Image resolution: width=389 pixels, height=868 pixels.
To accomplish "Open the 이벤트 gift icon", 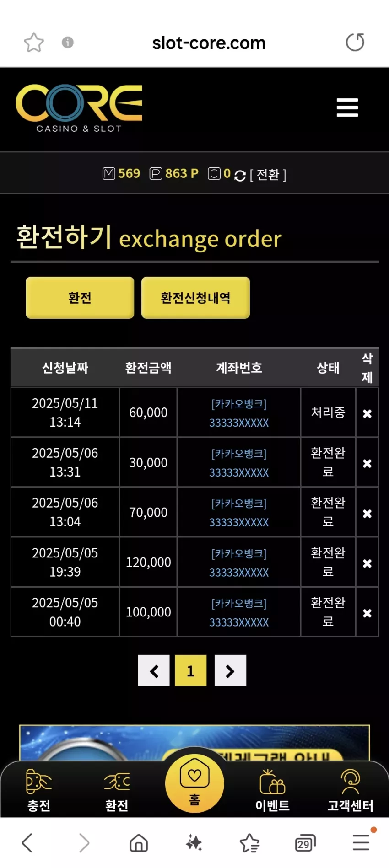I will pyautogui.click(x=272, y=790).
